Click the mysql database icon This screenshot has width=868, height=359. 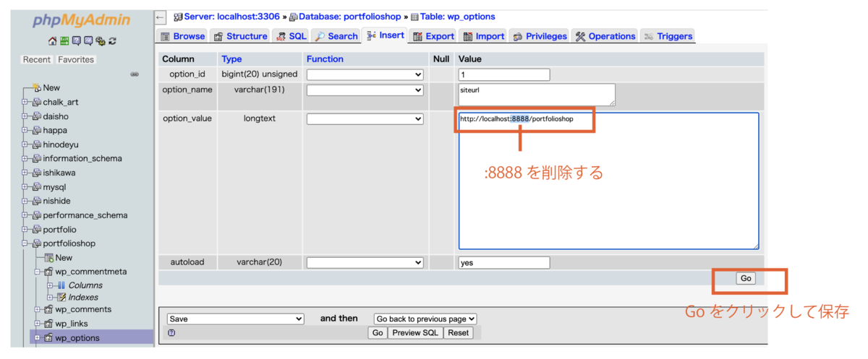[36, 187]
